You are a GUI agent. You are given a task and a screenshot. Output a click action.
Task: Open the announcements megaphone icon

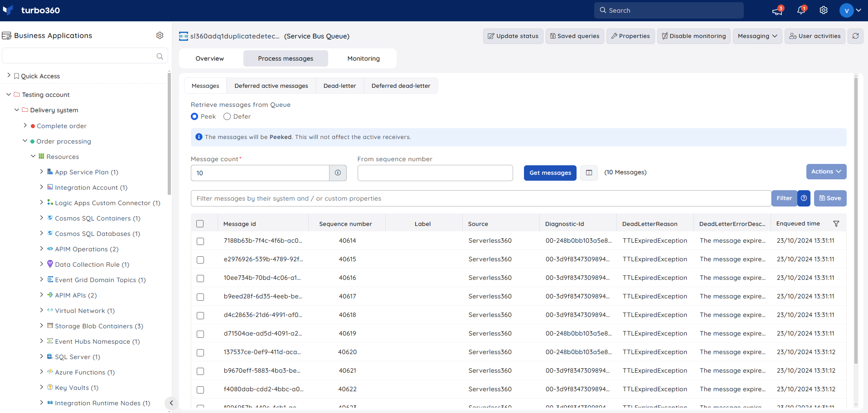click(x=777, y=10)
